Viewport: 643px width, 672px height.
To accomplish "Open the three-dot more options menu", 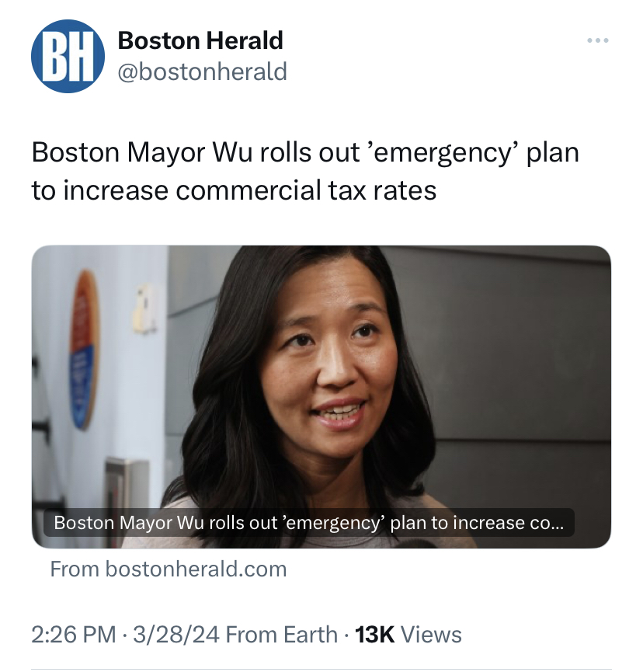I will [x=598, y=40].
